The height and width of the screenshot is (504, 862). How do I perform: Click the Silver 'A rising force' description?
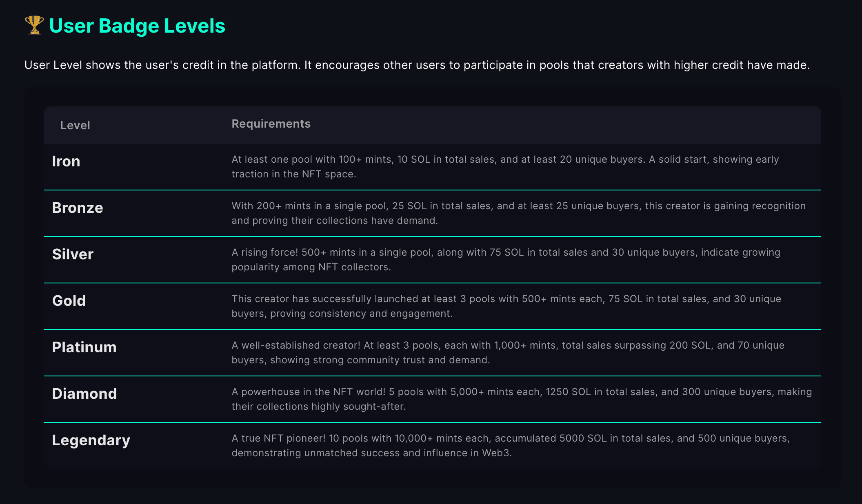pyautogui.click(x=506, y=260)
